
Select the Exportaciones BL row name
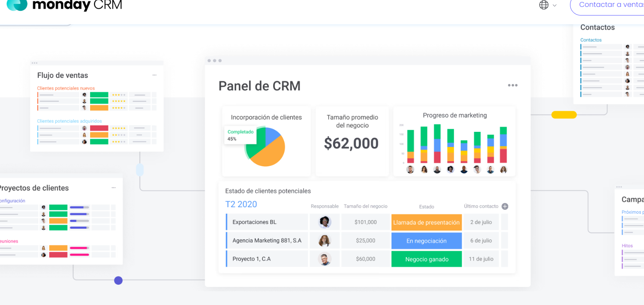coord(254,222)
